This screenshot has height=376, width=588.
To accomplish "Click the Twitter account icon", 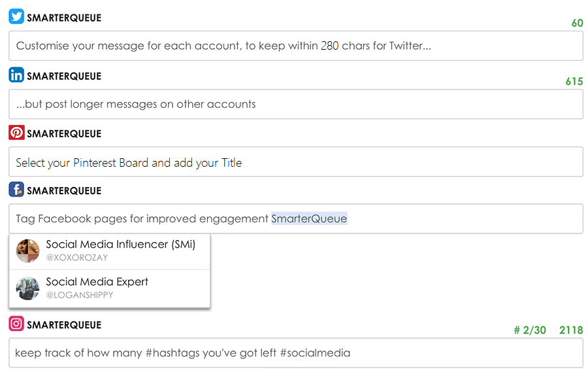I will [x=16, y=16].
